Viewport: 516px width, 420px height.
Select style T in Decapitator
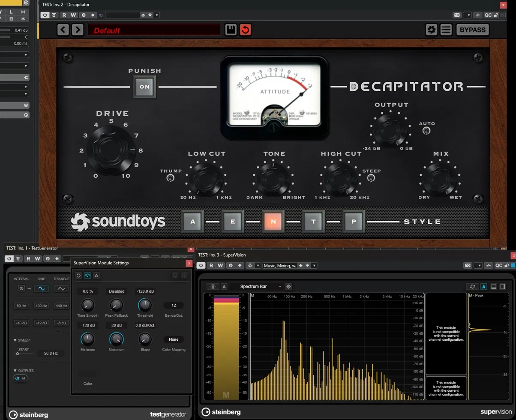(313, 222)
